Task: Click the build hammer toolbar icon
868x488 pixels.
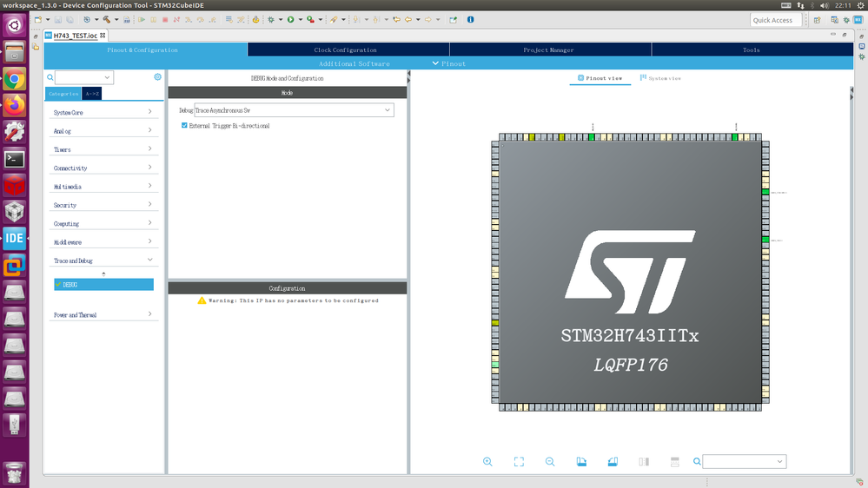Action: (106, 19)
